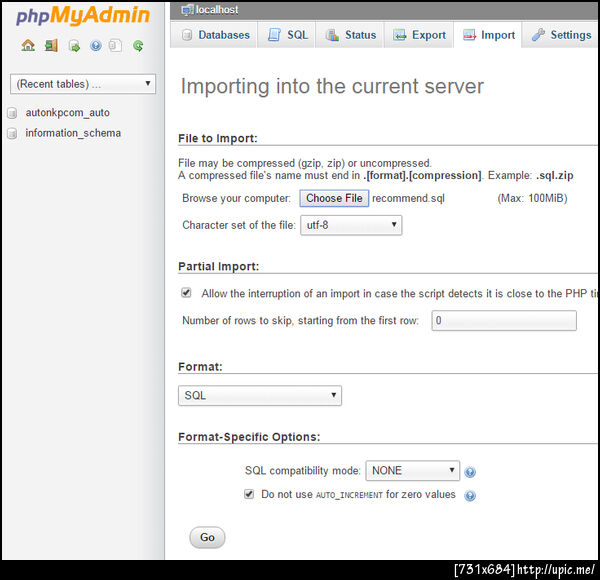Toggle allow interruption of import checkbox
The width and height of the screenshot is (600, 580).
point(186,293)
